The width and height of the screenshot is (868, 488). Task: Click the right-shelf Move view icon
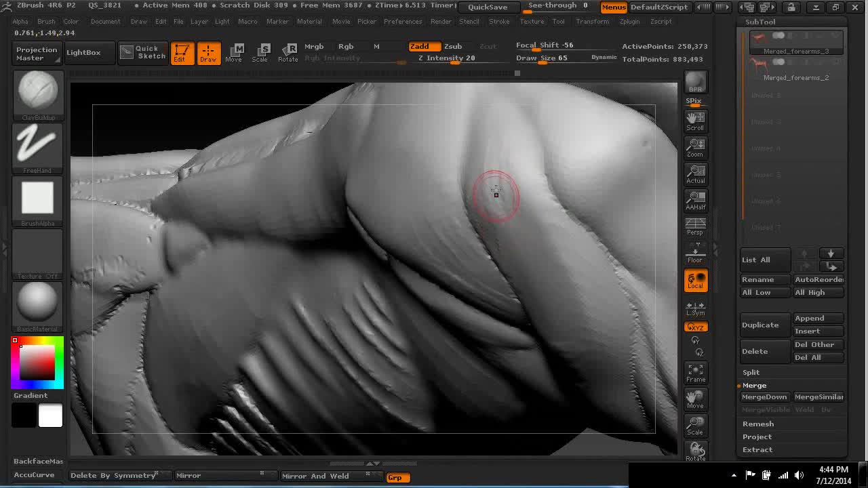[x=696, y=400]
